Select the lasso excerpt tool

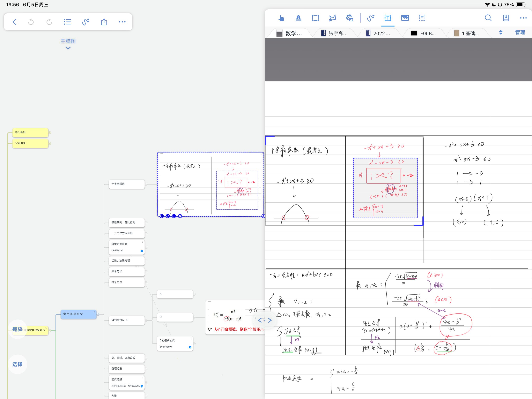coord(332,18)
